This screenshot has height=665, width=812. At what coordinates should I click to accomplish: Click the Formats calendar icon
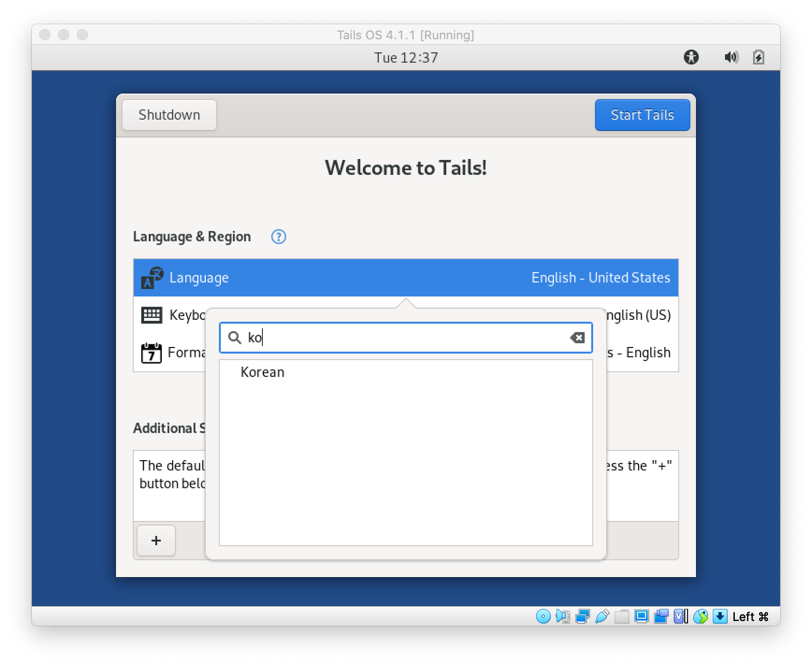pyautogui.click(x=151, y=353)
